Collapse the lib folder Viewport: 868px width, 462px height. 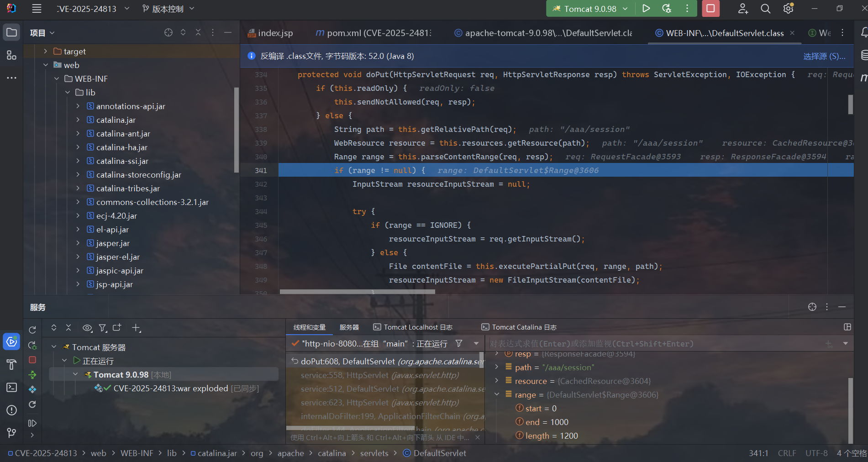[68, 92]
